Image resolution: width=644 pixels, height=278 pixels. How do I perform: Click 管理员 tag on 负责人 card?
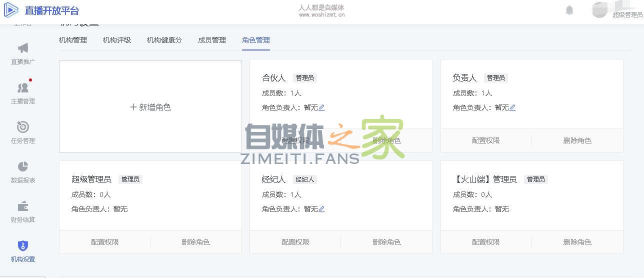[x=496, y=78]
